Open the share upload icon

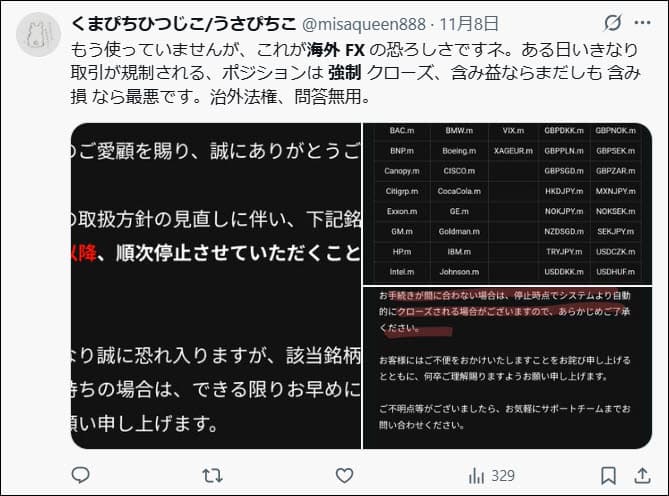[642, 476]
